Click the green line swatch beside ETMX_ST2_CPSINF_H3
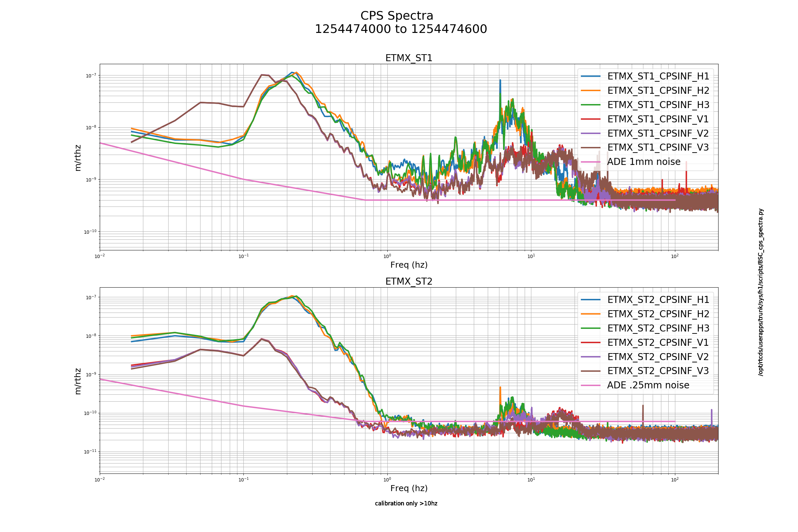 pos(591,328)
